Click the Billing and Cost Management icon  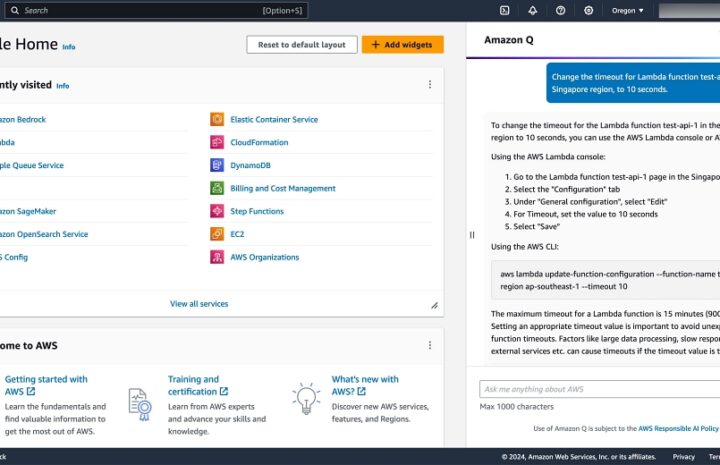[217, 188]
